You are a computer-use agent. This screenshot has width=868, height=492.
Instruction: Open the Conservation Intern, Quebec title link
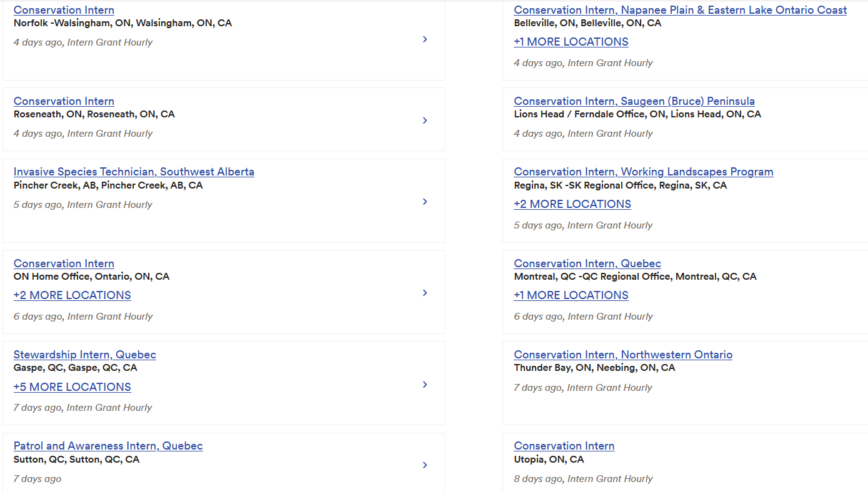point(587,263)
